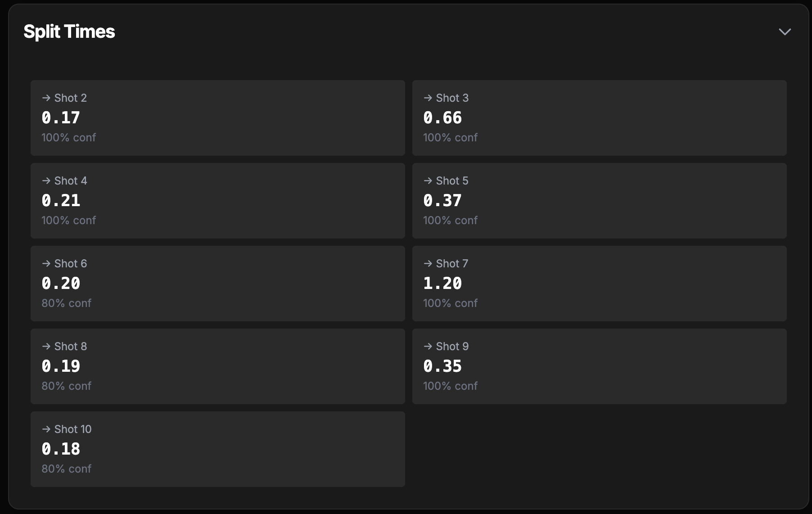Select the Shot 2 split time 0.17
The height and width of the screenshot is (514, 812).
click(x=61, y=117)
